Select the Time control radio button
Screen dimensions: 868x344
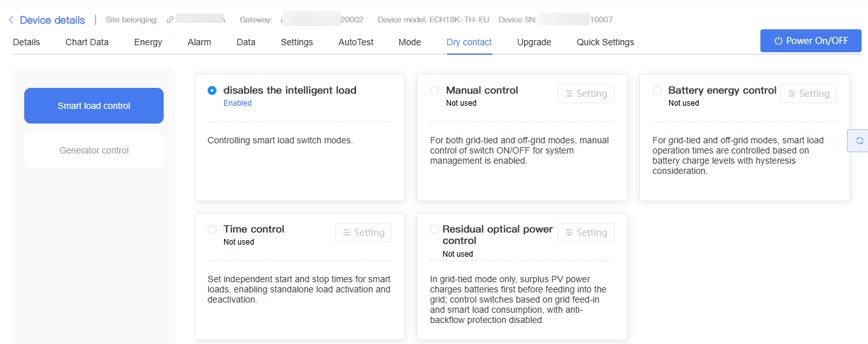[x=212, y=229]
